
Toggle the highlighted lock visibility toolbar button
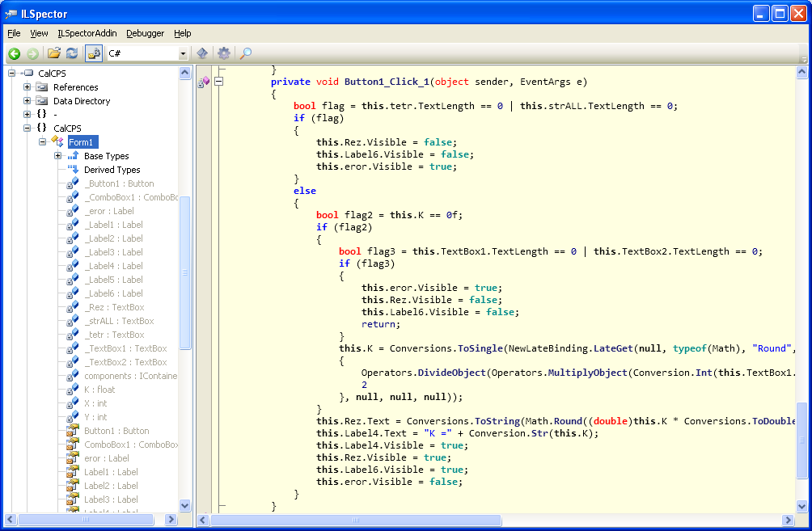(94, 53)
